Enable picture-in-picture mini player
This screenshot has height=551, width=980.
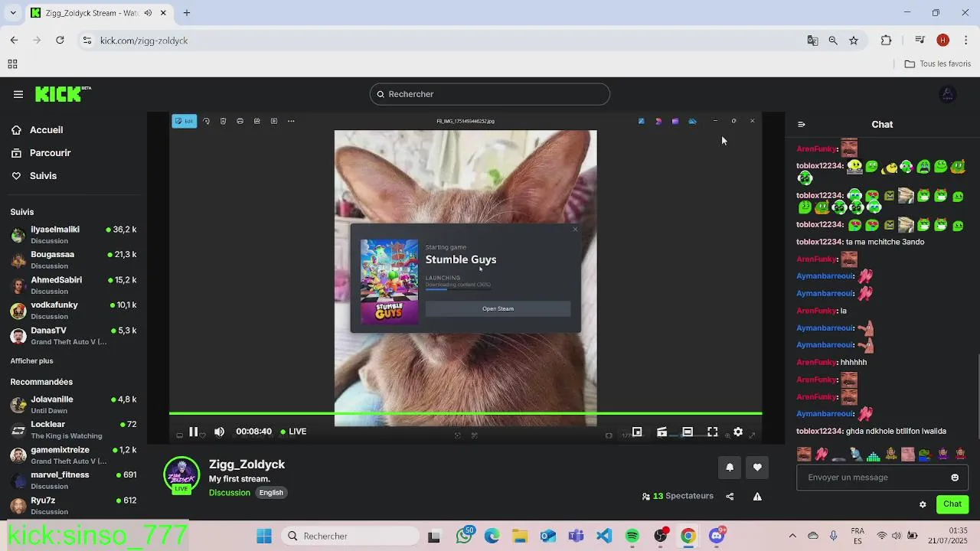click(636, 432)
